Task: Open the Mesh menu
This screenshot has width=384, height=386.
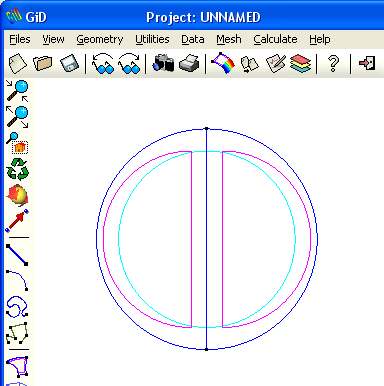Action: pos(229,39)
